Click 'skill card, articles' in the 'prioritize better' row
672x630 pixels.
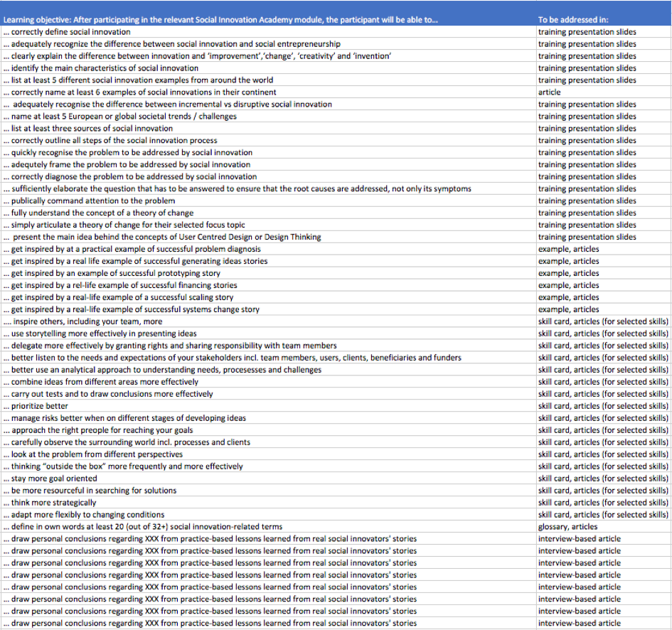tap(604, 406)
